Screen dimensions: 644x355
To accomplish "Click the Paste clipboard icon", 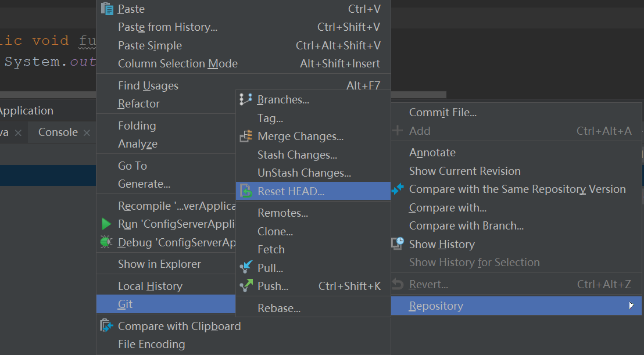I will pos(107,9).
